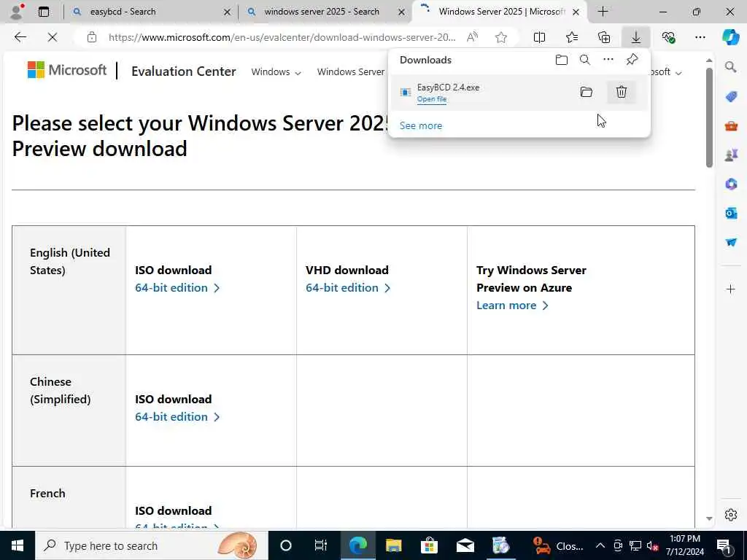Open the volume icon in system tray
The height and width of the screenshot is (560, 747).
click(652, 545)
